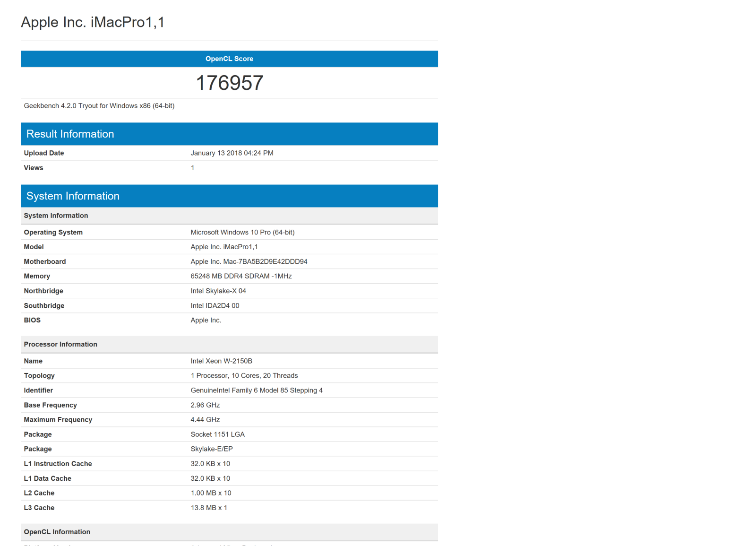Click the L2 Cache label

coord(39,493)
